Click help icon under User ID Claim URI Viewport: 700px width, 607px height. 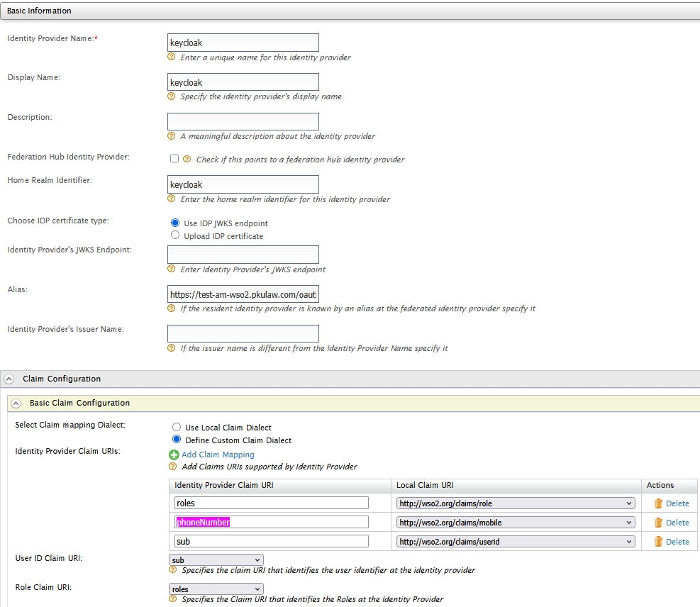pyautogui.click(x=173, y=569)
